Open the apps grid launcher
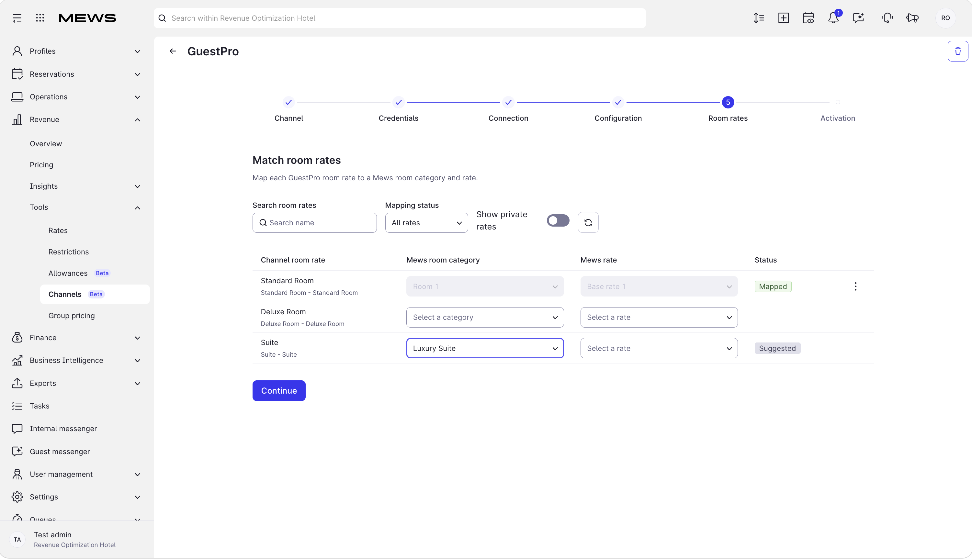972x560 pixels. click(40, 18)
